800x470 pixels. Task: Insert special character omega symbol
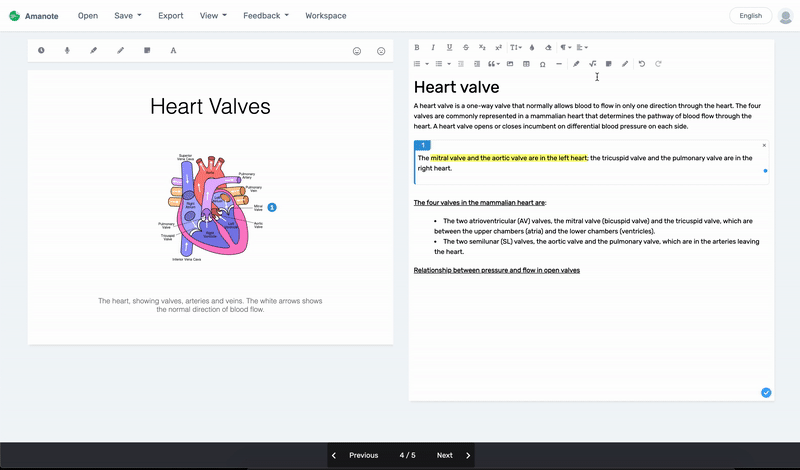coord(542,64)
